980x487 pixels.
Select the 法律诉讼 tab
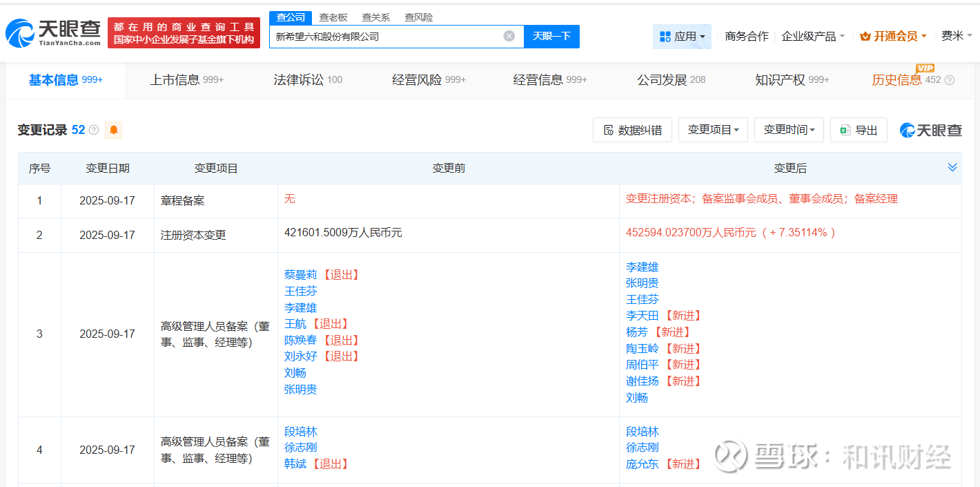coord(308,80)
